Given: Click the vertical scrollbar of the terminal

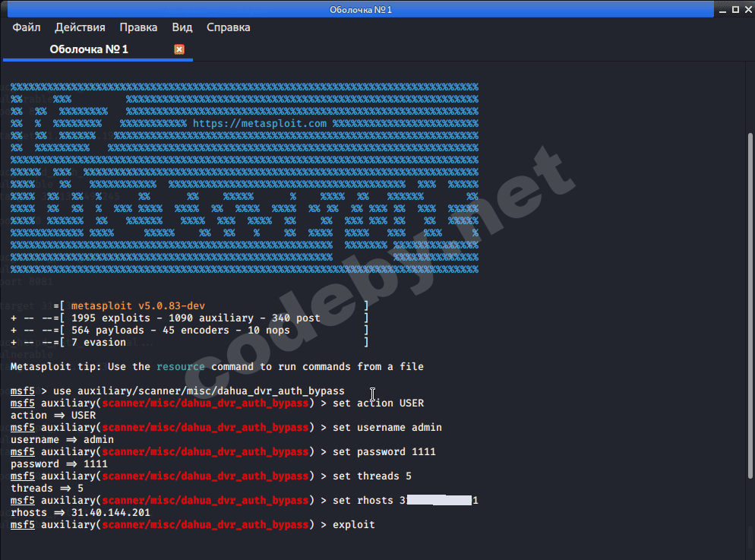Looking at the screenshot, I should pyautogui.click(x=750, y=305).
